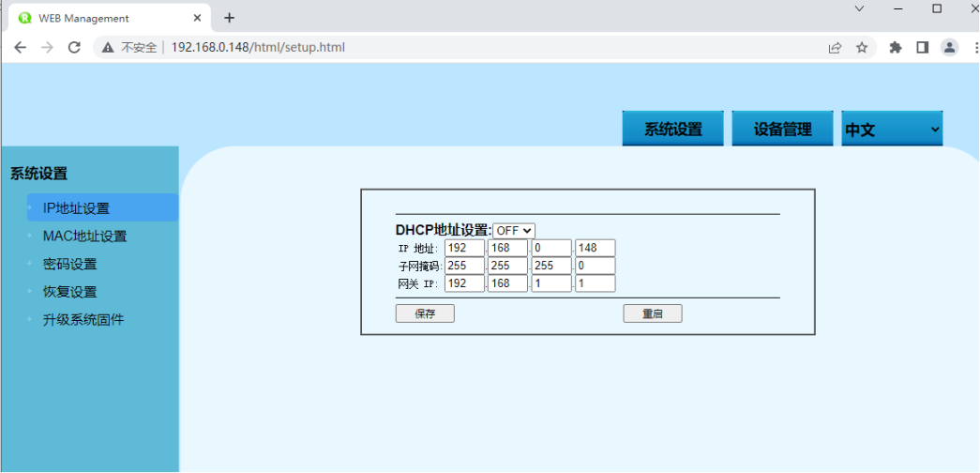Bookmark this page with star icon
This screenshot has height=473, width=980.
(861, 47)
